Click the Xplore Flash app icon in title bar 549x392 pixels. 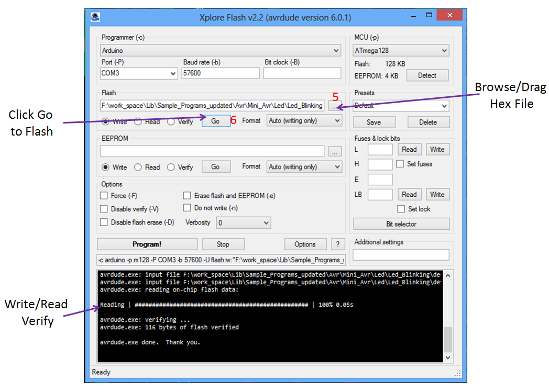click(95, 17)
